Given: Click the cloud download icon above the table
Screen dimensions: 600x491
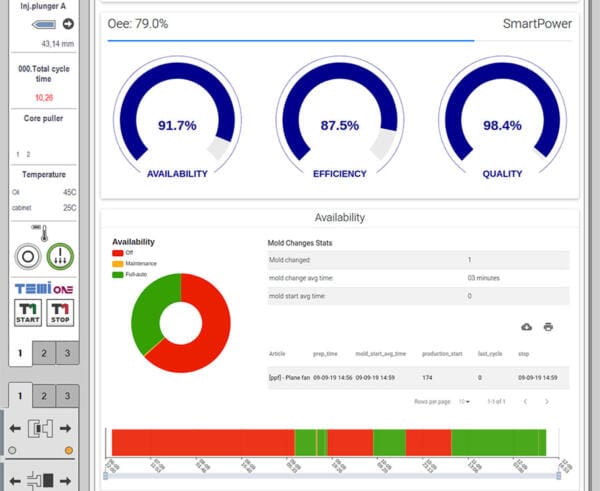Looking at the screenshot, I should (527, 327).
